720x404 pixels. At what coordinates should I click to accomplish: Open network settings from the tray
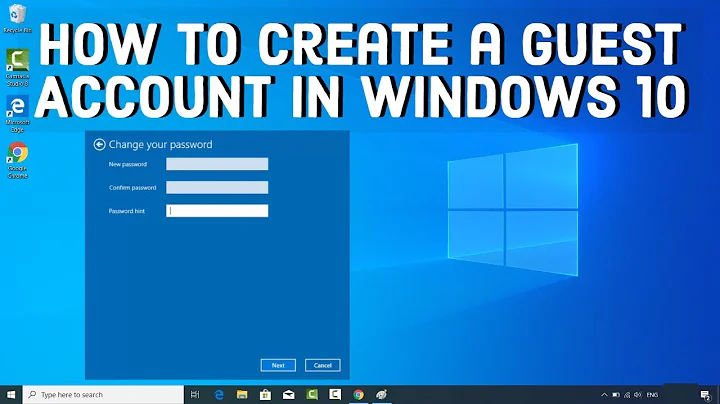point(627,395)
